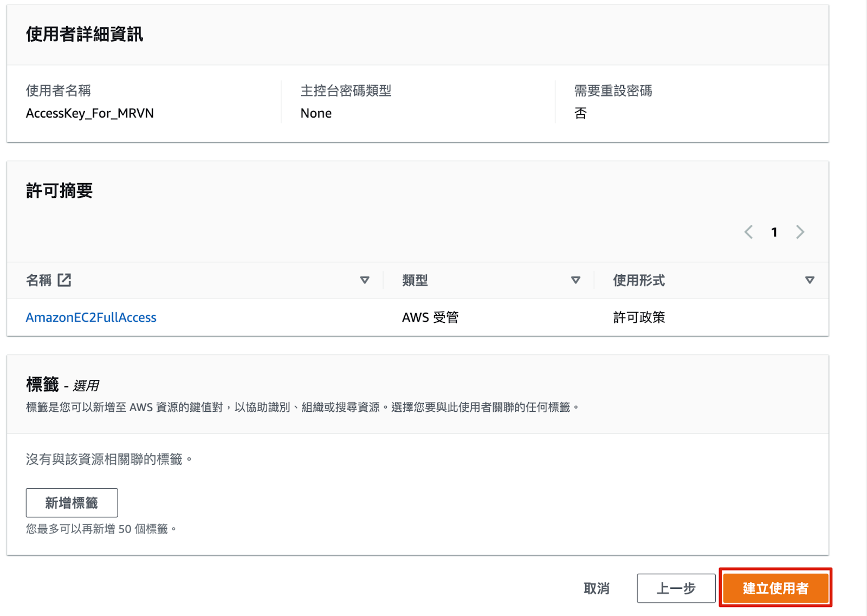Sort by the 類型 column arrow
Viewport: 867px width, 616px height.
click(575, 280)
